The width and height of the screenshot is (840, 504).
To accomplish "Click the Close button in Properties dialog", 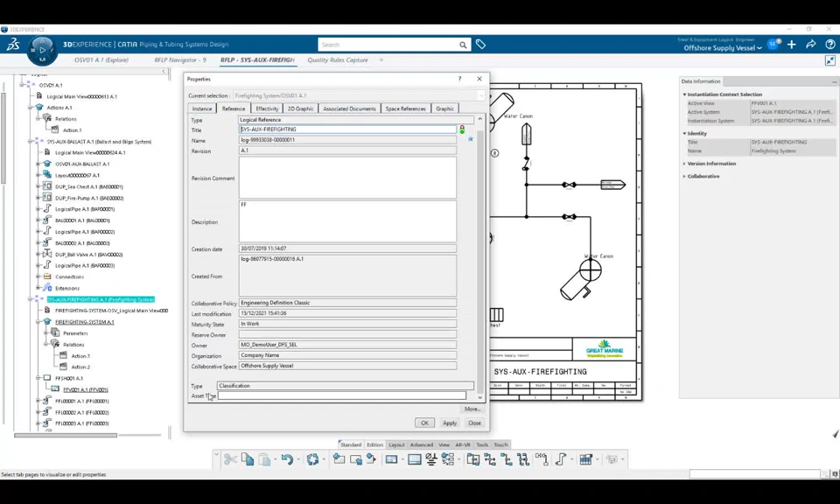I will [x=474, y=423].
